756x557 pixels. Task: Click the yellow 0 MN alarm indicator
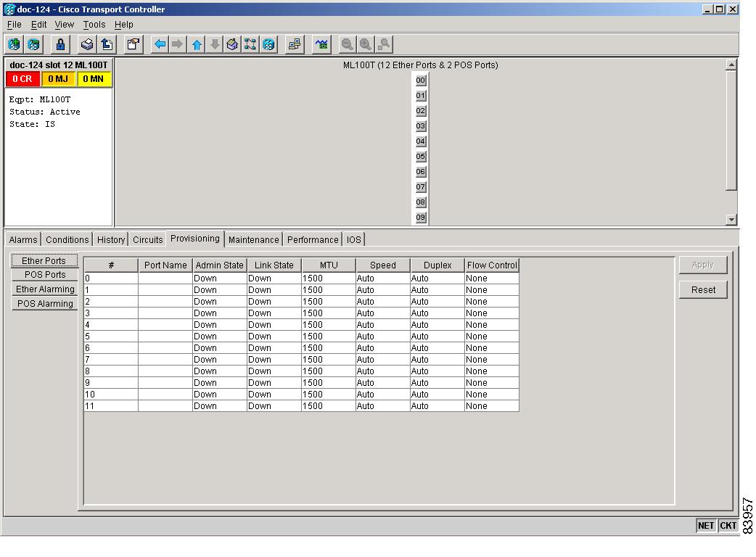click(x=94, y=79)
